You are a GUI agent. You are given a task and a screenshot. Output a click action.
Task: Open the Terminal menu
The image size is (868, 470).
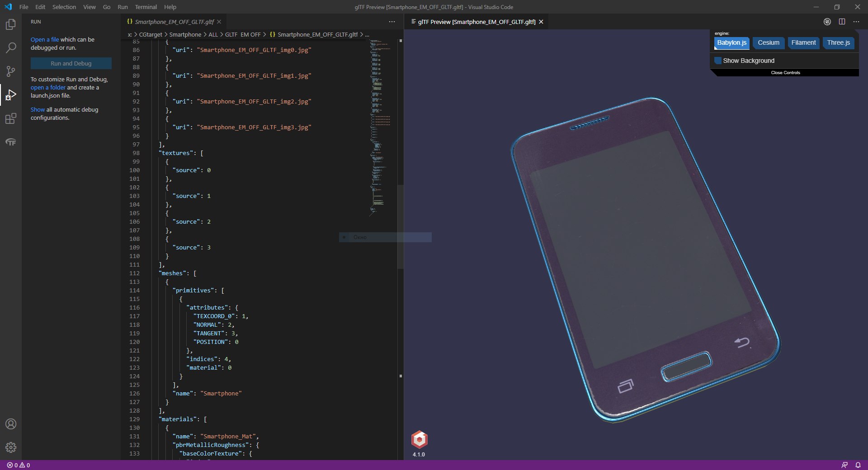click(146, 7)
